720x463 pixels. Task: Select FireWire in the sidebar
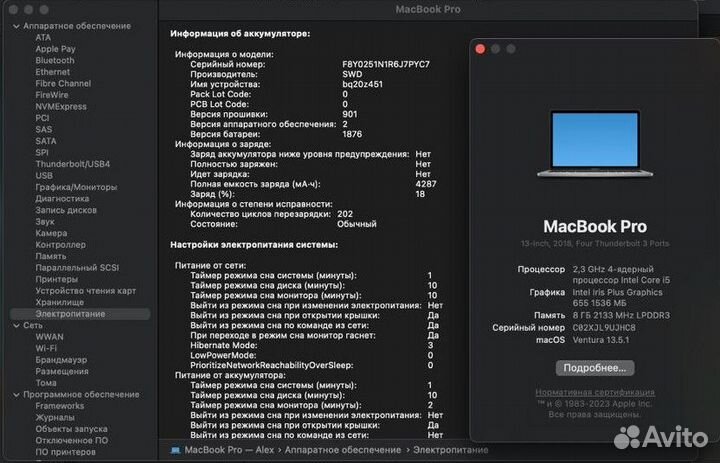click(52, 95)
